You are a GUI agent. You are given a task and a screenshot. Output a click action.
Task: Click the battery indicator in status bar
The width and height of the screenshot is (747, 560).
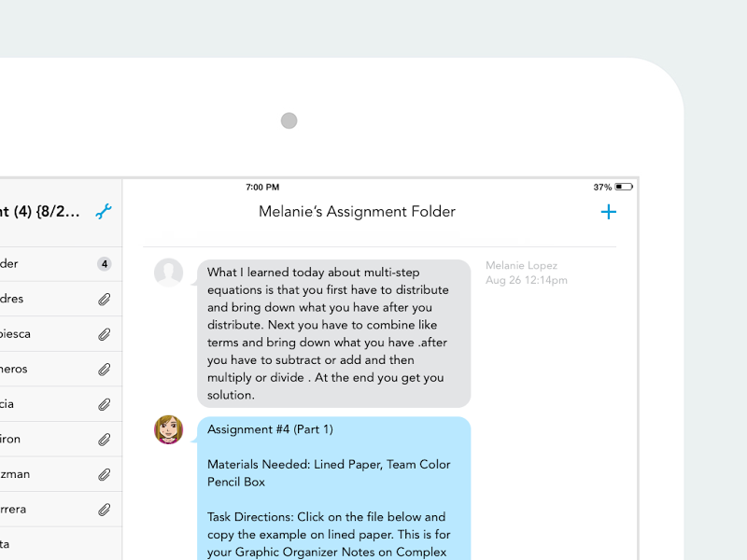pos(624,187)
